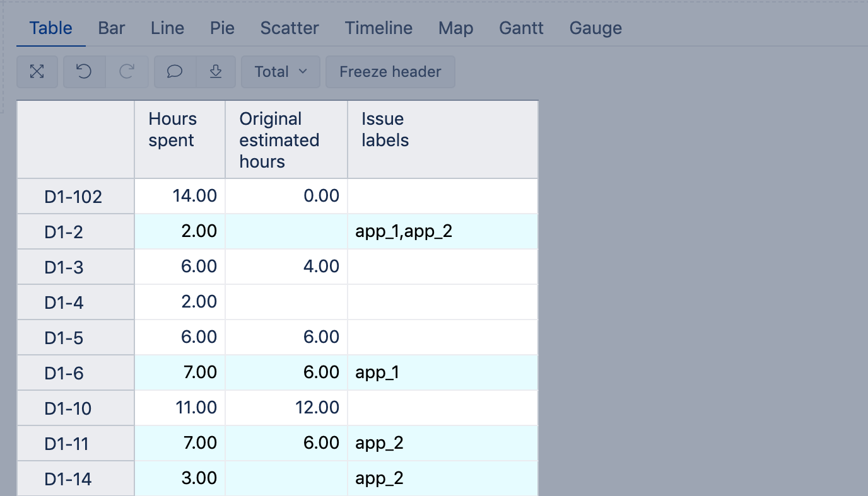Click the comment speech bubble icon
The height and width of the screenshot is (496, 868).
coord(175,72)
